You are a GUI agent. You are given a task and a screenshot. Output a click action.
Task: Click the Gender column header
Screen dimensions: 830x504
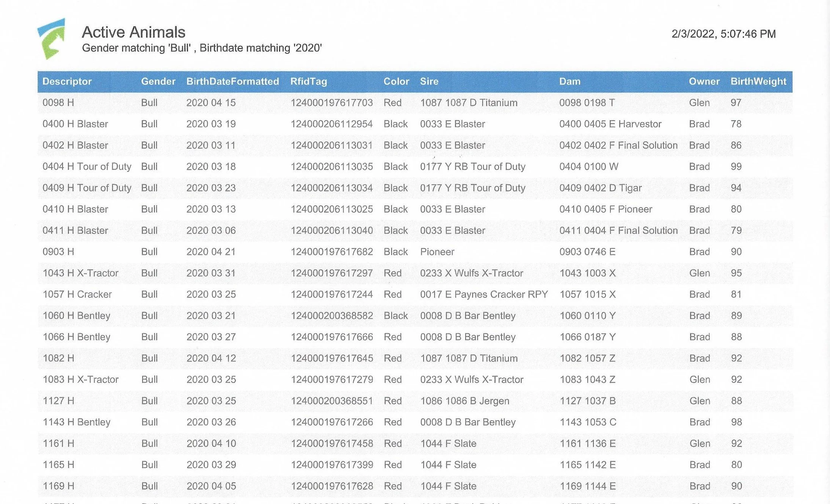[x=158, y=82]
